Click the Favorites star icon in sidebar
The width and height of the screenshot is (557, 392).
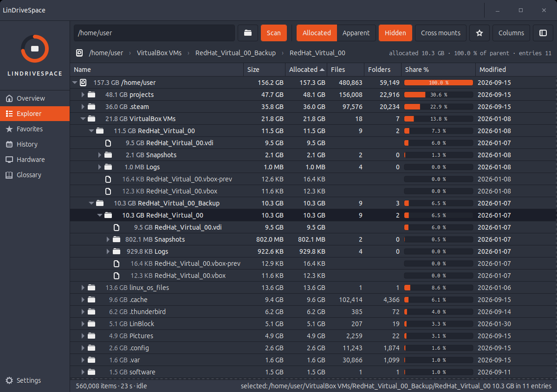coord(9,129)
